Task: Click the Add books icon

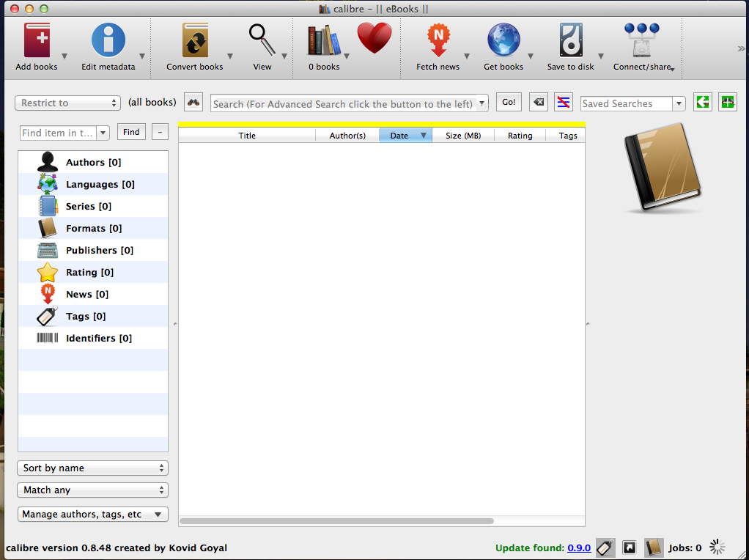Action: click(37, 41)
